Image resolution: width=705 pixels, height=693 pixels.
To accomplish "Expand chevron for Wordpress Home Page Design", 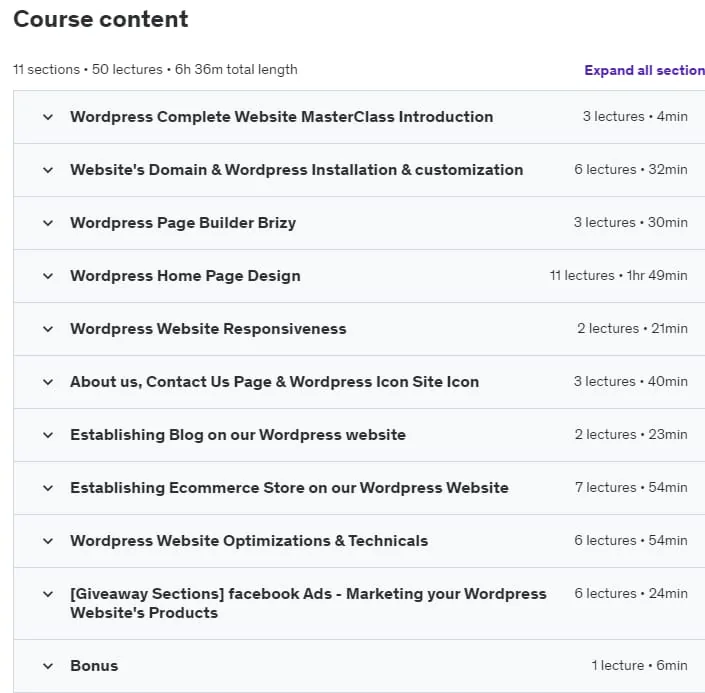I will pyautogui.click(x=48, y=277).
